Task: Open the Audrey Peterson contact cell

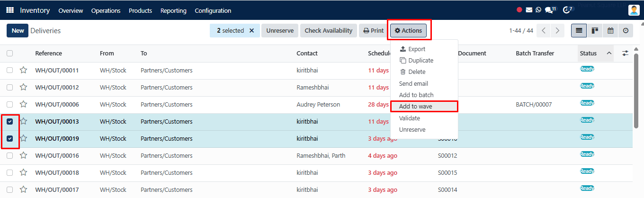Action: click(318, 105)
